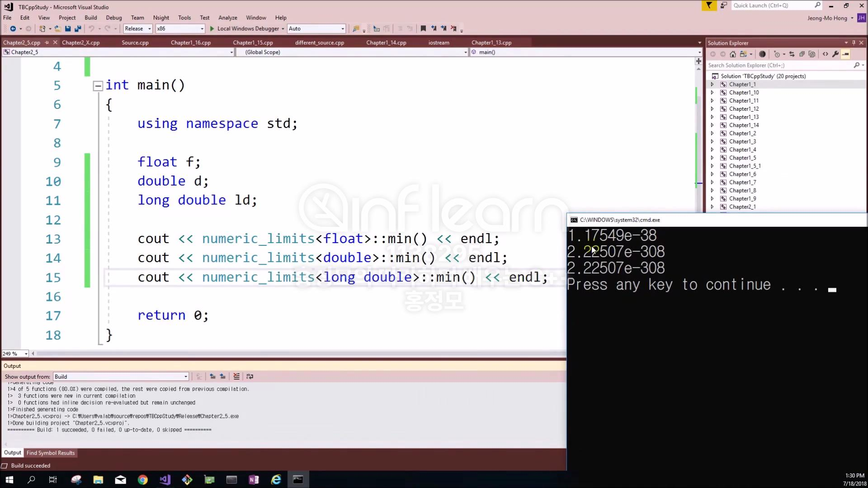
Task: Open Solution Explorer Properties wrench icon
Action: tap(835, 54)
